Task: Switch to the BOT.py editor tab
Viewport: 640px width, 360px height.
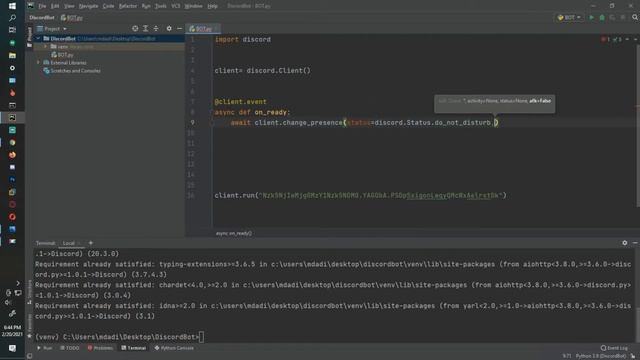Action: tap(203, 29)
